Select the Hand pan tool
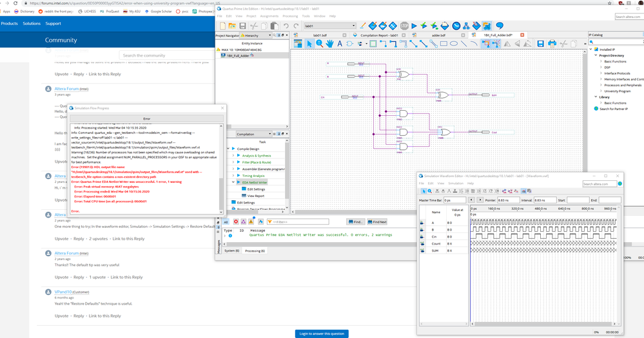The image size is (644, 338). click(x=329, y=44)
